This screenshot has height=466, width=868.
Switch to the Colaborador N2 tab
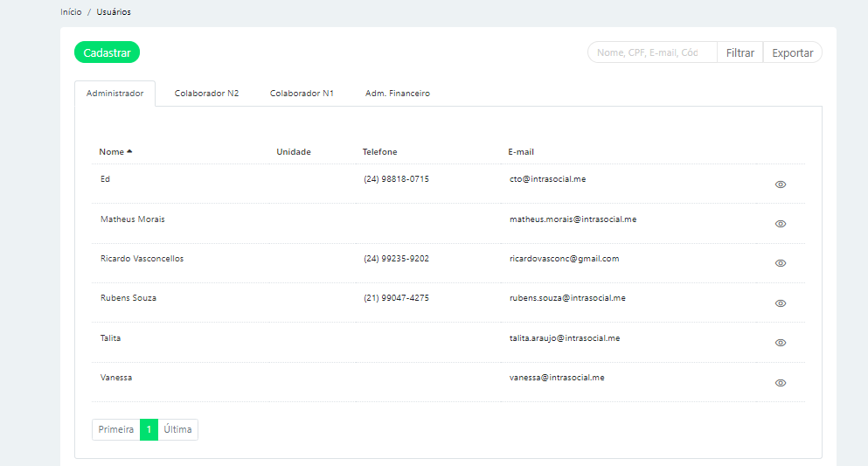click(206, 94)
